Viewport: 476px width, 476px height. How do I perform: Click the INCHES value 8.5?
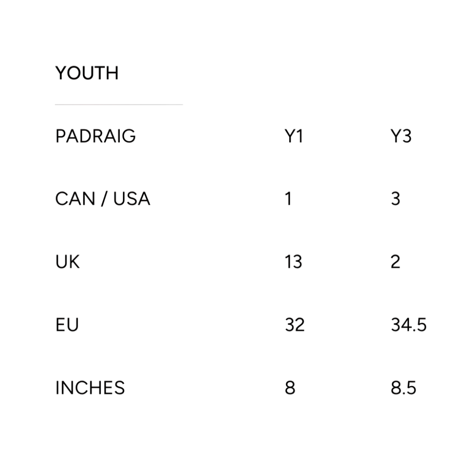tap(403, 388)
